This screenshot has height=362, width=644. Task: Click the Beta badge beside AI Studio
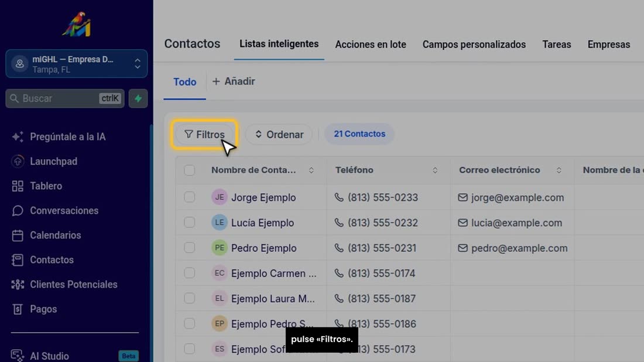[x=129, y=356]
